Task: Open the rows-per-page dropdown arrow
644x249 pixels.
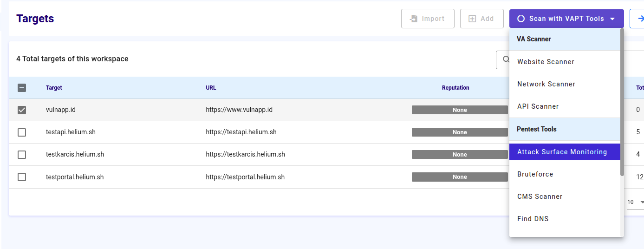Action: click(x=642, y=202)
